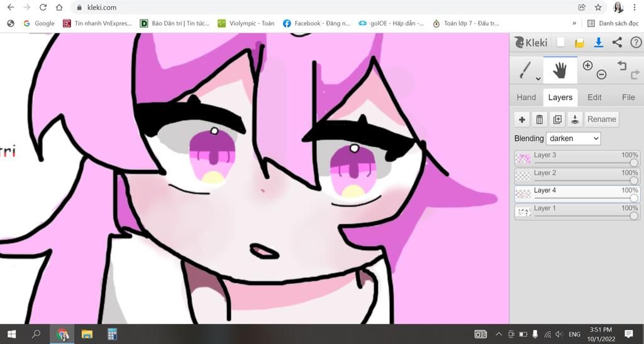This screenshot has height=344, width=644.
Task: Download the image with the blue arrow icon
Action: (599, 42)
